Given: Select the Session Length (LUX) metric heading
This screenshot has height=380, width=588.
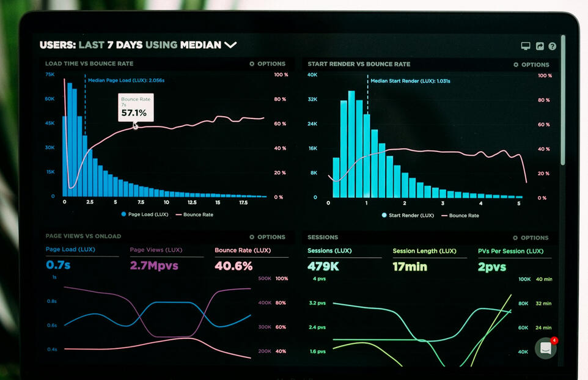Looking at the screenshot, I should [x=425, y=250].
